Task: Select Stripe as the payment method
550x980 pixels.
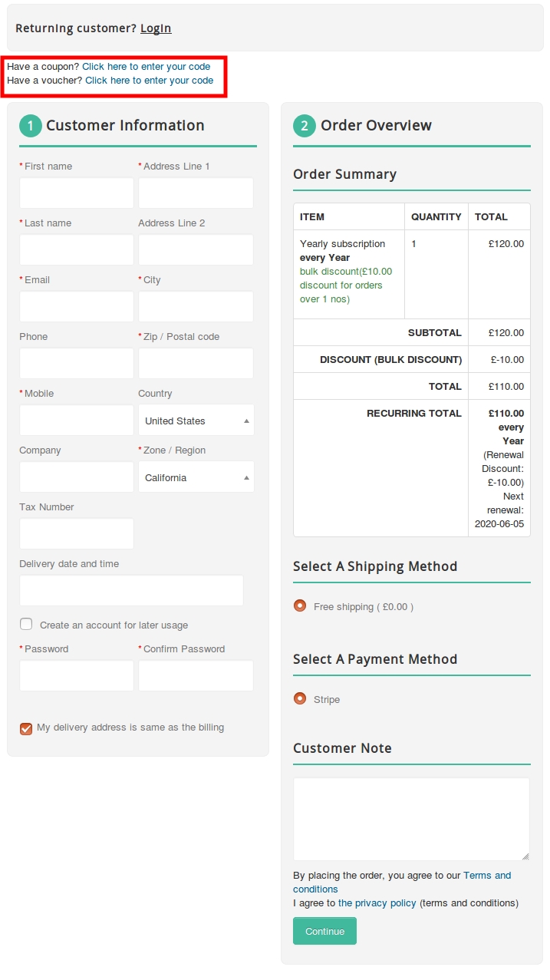Action: 300,698
